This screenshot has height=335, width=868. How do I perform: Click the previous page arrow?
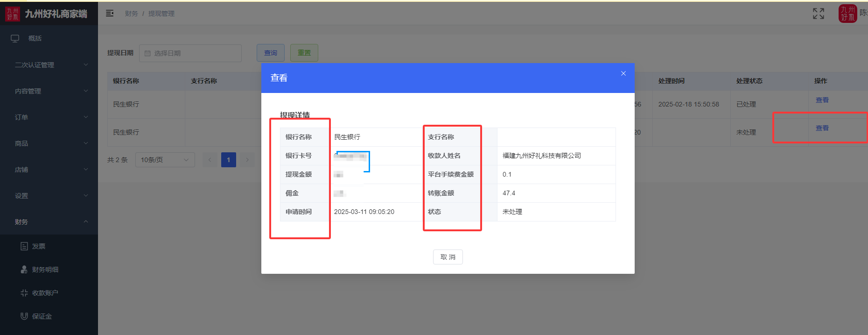(x=210, y=160)
